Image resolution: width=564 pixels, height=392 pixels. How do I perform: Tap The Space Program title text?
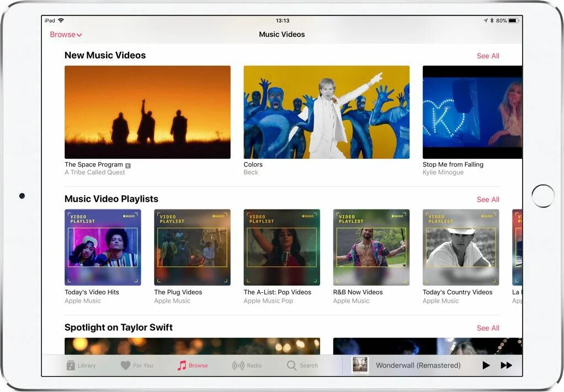pos(94,164)
